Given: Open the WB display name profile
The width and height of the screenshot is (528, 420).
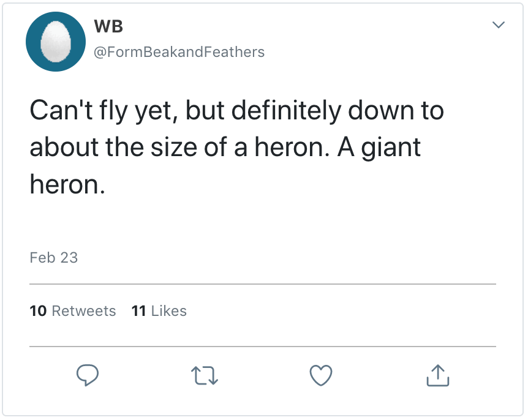Looking at the screenshot, I should point(109,27).
